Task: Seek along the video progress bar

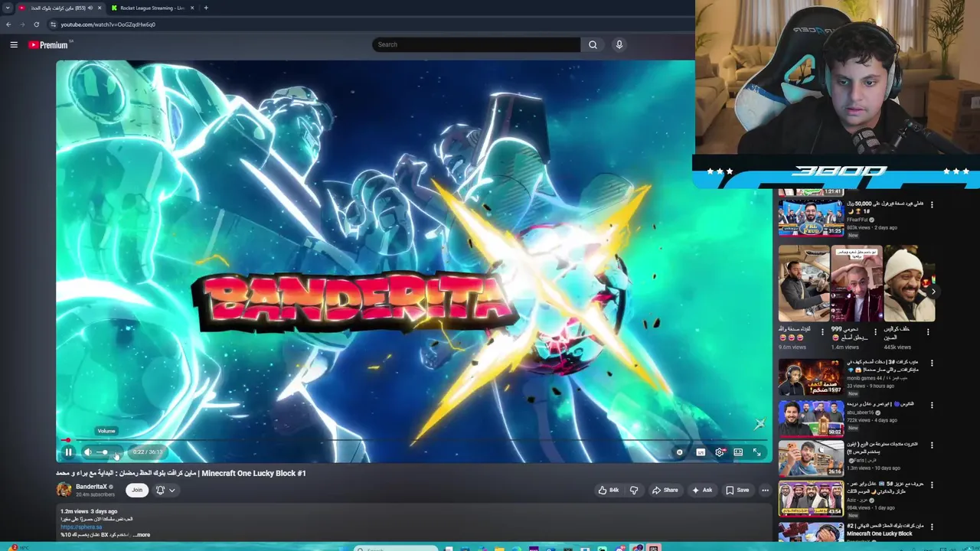Action: click(413, 441)
